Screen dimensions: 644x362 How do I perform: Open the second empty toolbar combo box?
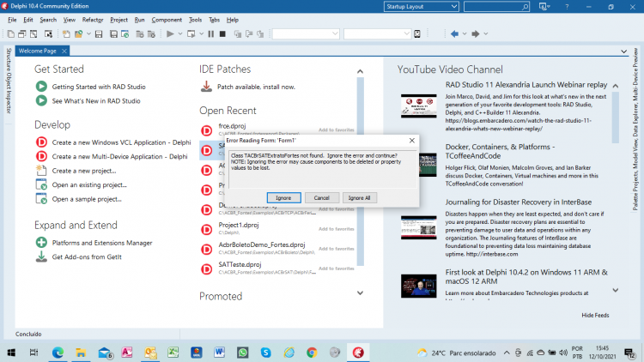tap(377, 33)
